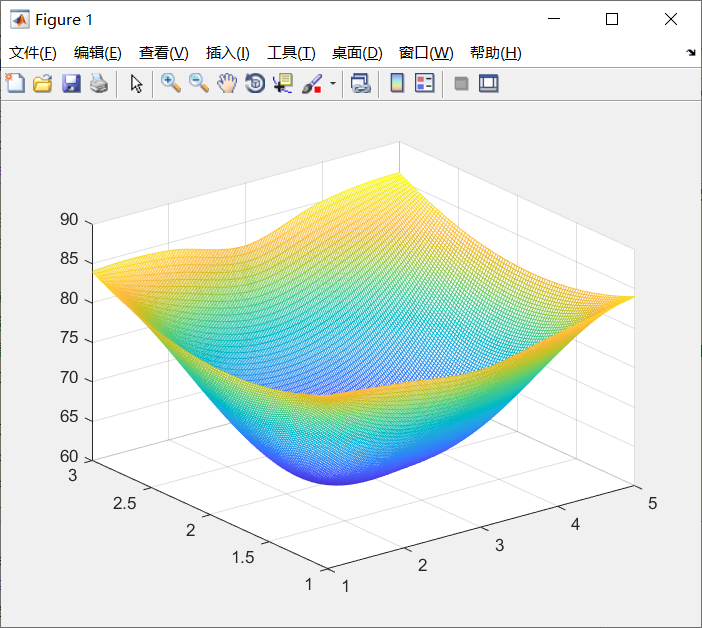Toggle the Insert Colorbar button

[397, 84]
